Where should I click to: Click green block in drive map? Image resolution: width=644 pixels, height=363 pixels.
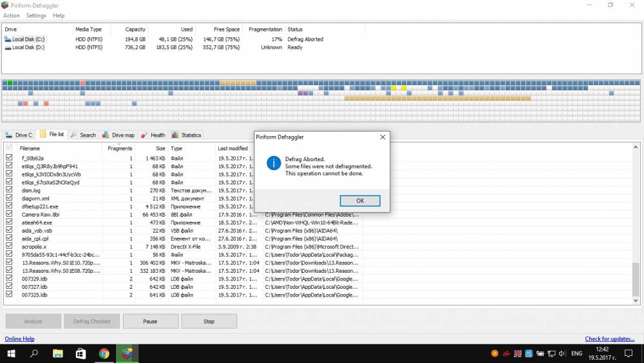point(10,83)
